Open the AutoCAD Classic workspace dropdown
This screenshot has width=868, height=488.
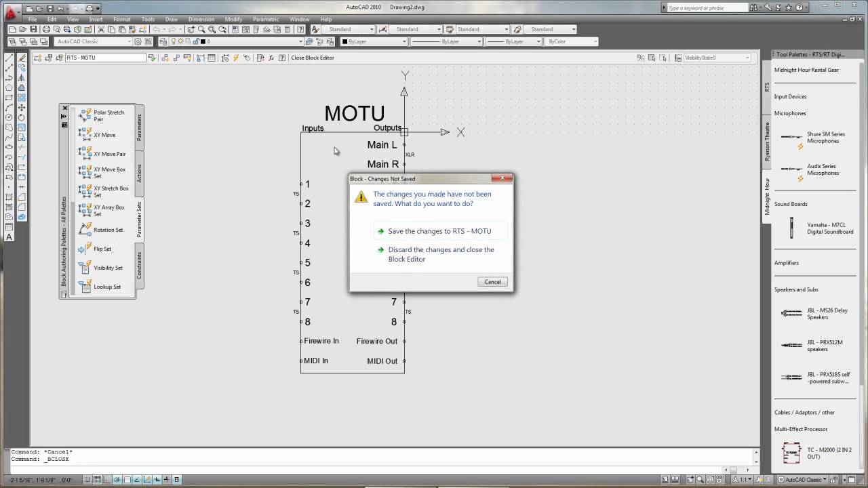tap(94, 41)
